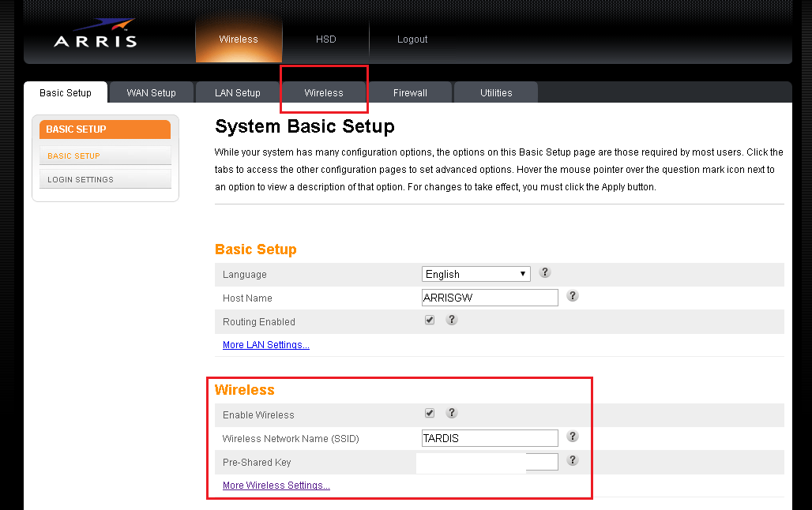The image size is (812, 510).
Task: Switch to the WAN Setup tab
Action: pos(151,92)
